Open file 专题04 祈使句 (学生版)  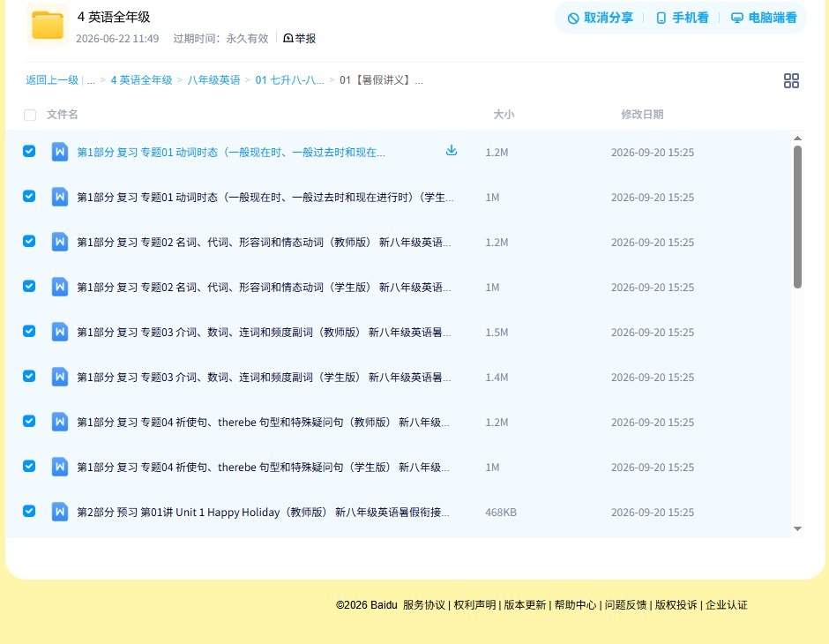263,467
